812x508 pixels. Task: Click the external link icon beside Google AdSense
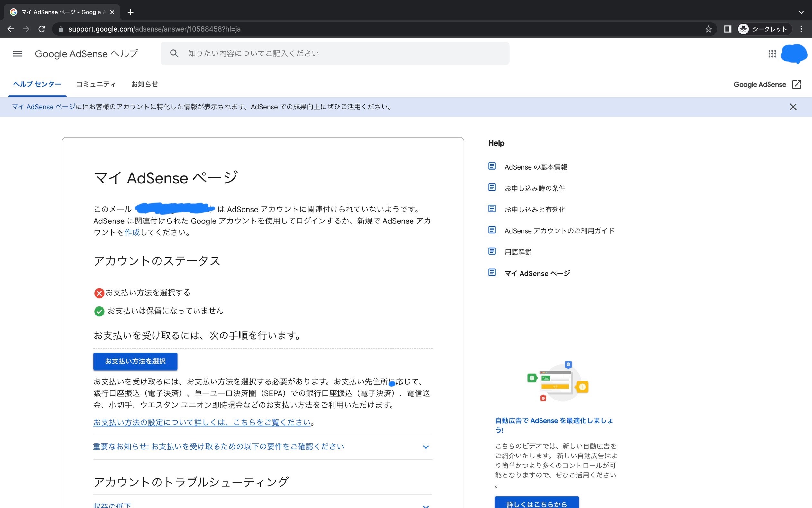point(796,84)
